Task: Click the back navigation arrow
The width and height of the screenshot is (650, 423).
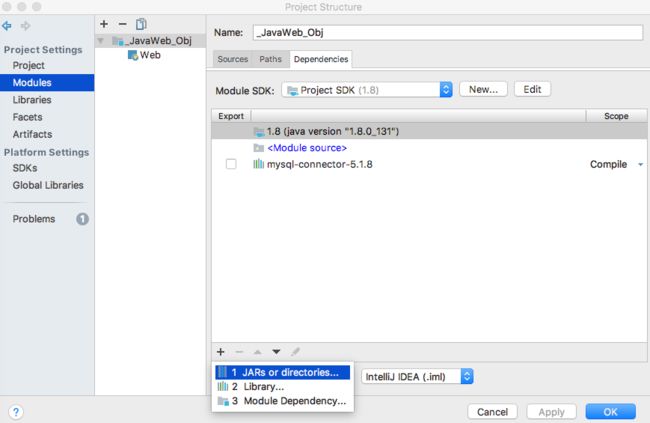Action: (7, 26)
